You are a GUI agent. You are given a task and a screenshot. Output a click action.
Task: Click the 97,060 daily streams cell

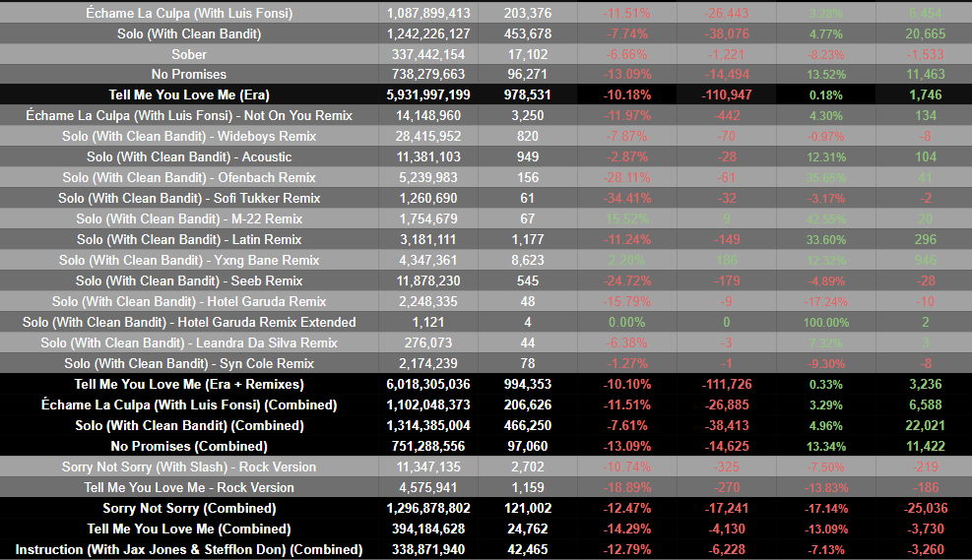point(528,446)
